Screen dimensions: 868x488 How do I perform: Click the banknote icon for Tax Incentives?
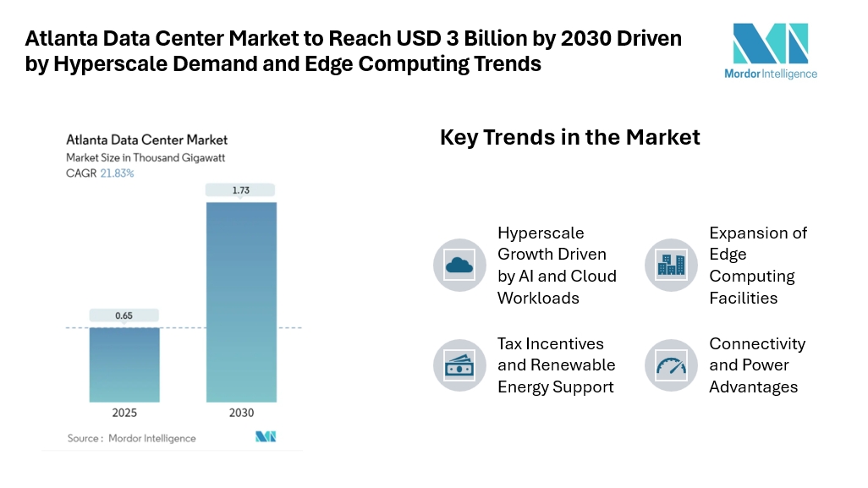click(459, 365)
